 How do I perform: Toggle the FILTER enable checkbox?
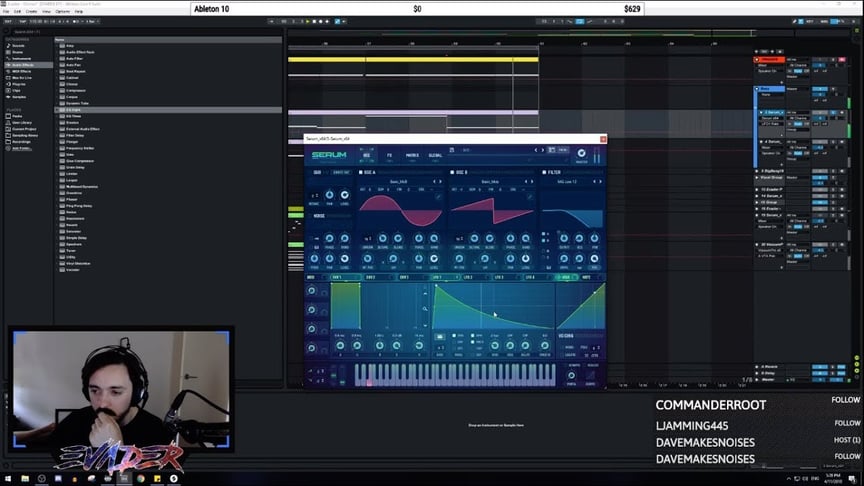pos(544,172)
